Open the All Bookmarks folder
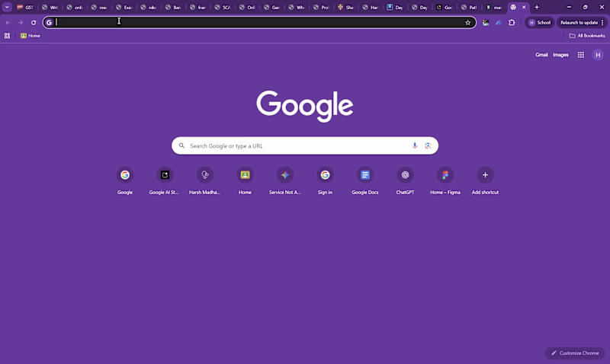 click(587, 36)
